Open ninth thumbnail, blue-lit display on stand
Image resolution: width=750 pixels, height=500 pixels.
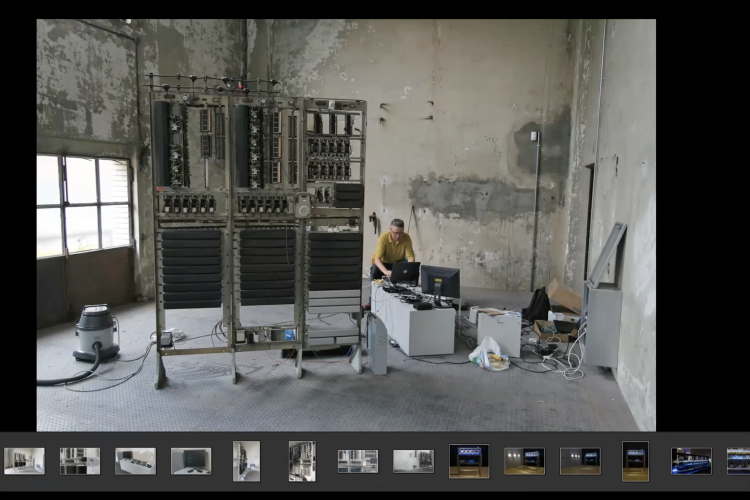[469, 461]
